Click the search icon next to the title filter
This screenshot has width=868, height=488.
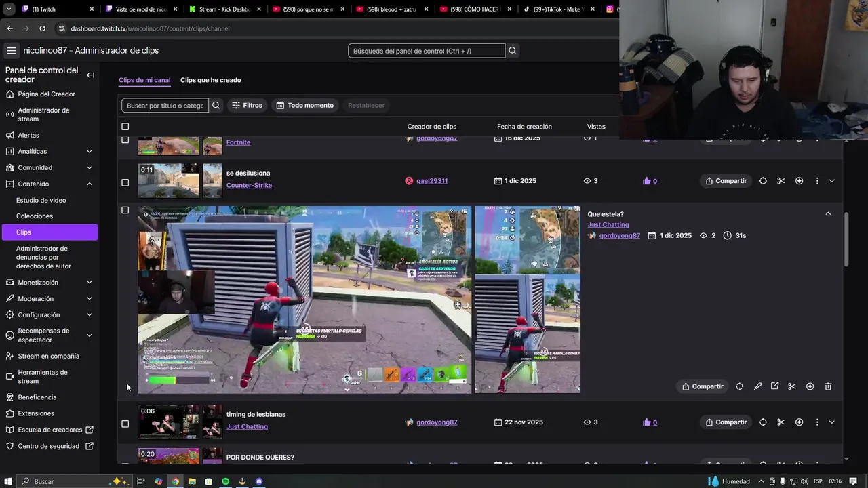click(x=216, y=105)
